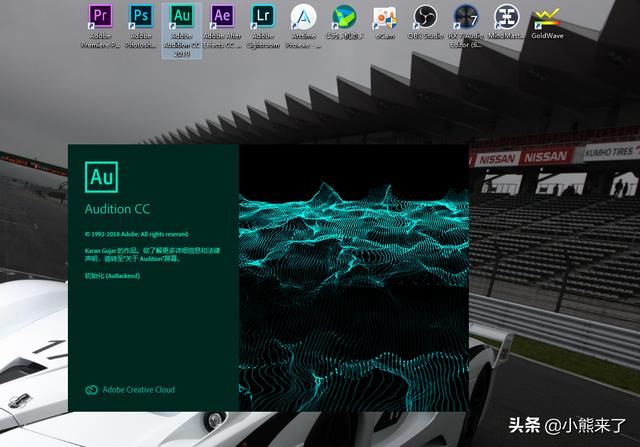
Task: Click the Au logo on Audition splash
Action: point(101,177)
